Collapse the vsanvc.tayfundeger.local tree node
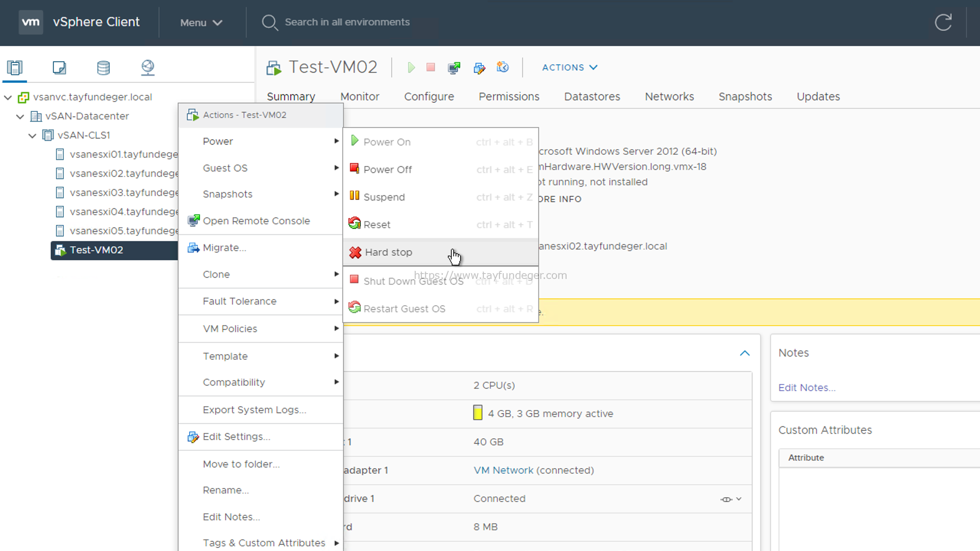The height and width of the screenshot is (551, 980). click(x=8, y=97)
